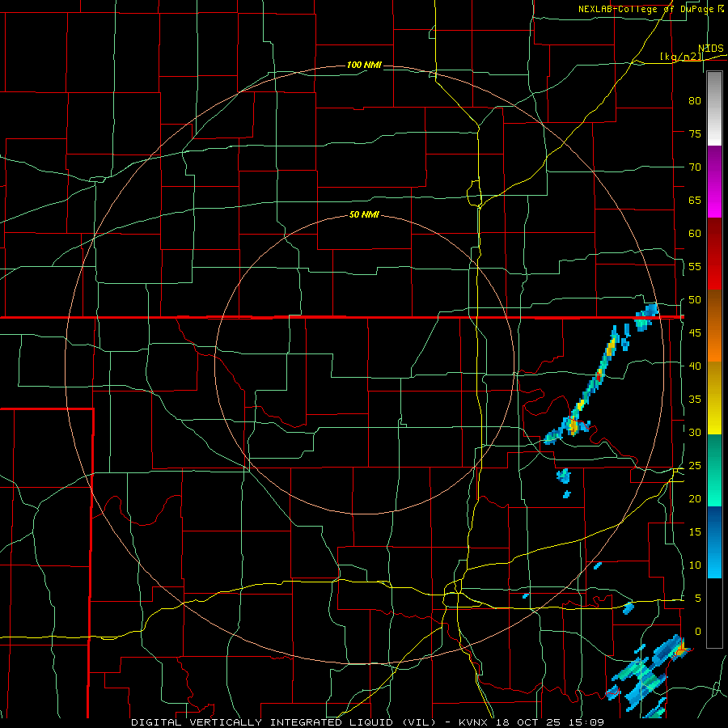Image resolution: width=728 pixels, height=728 pixels.
Task: Select the gray-white segment of the color bar
Action: click(x=714, y=108)
